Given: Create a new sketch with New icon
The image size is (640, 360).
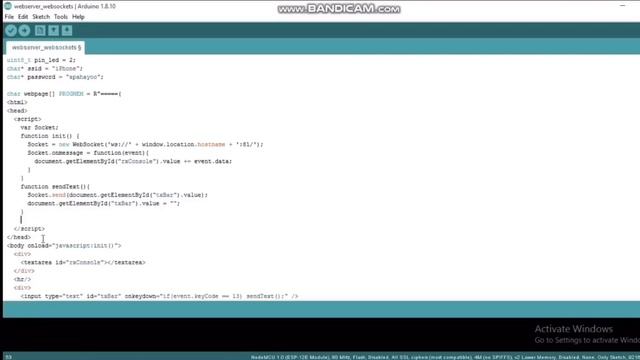Looking at the screenshot, I should [40, 30].
